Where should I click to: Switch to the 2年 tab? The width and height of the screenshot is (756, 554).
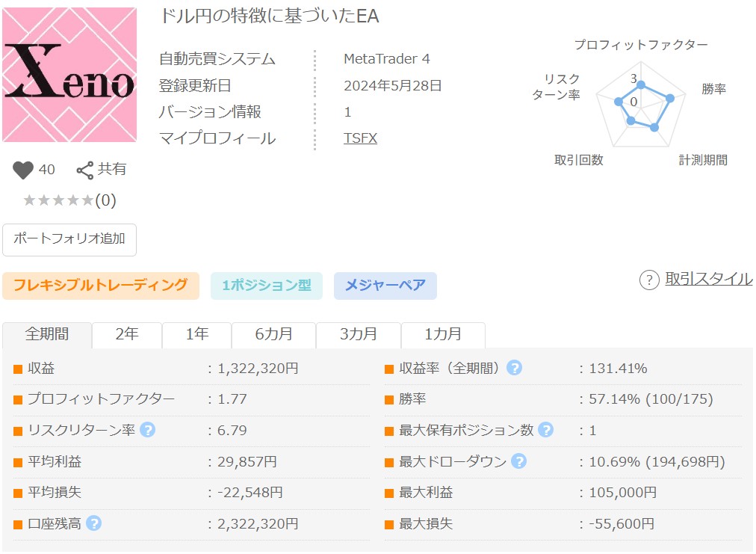pyautogui.click(x=127, y=334)
